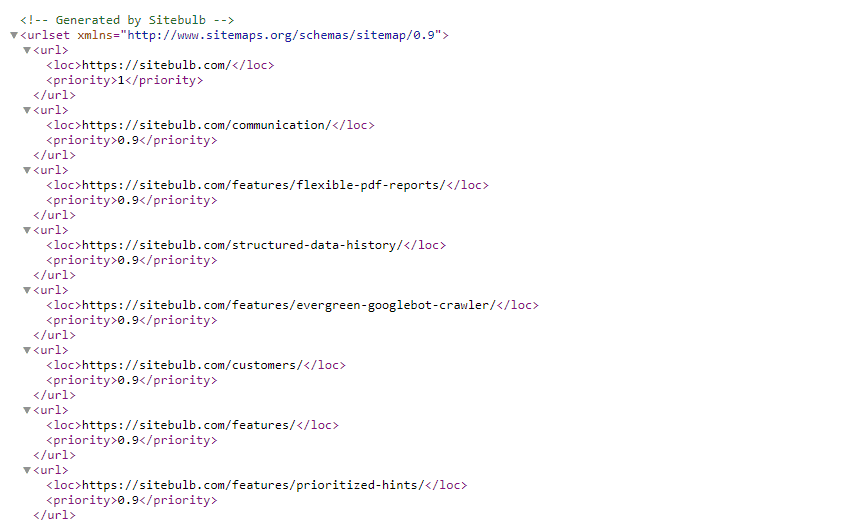Click the prioritized-hints loc URL
Image resolution: width=853 pixels, height=523 pixels.
click(x=253, y=485)
